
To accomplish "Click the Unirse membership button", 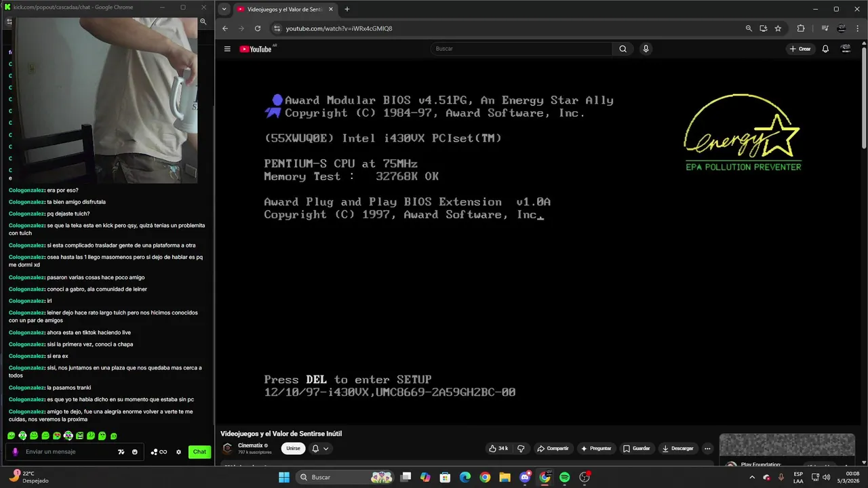I will click(x=293, y=449).
